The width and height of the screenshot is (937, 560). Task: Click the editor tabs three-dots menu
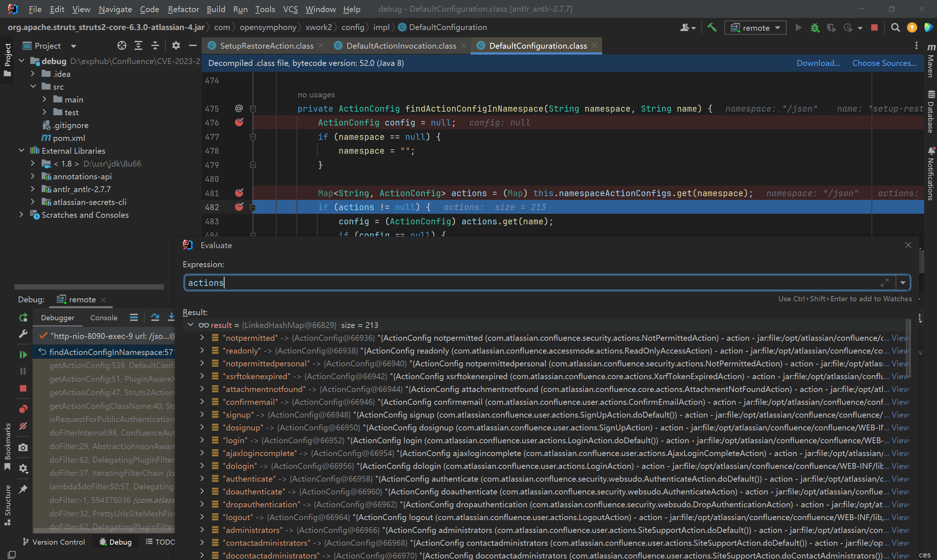coord(916,46)
